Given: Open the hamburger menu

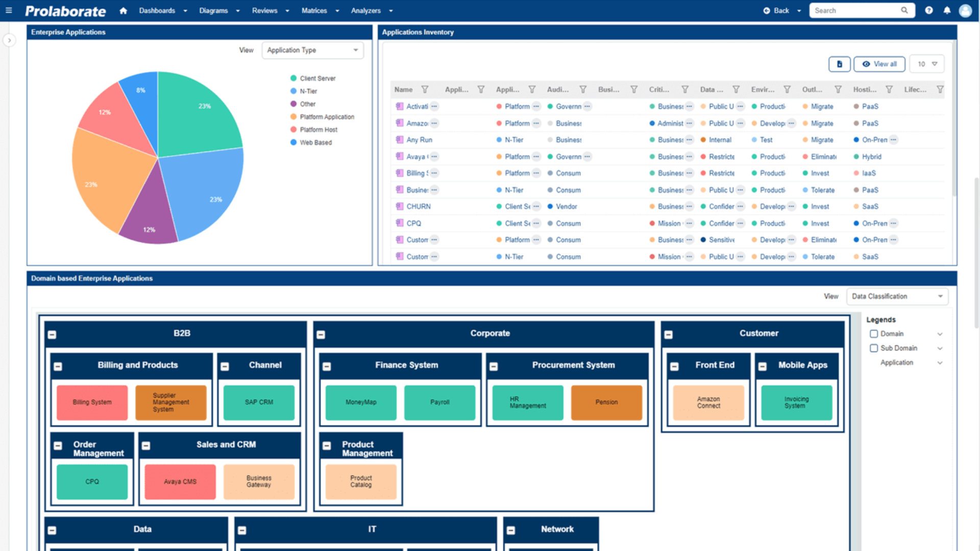Looking at the screenshot, I should 9,10.
